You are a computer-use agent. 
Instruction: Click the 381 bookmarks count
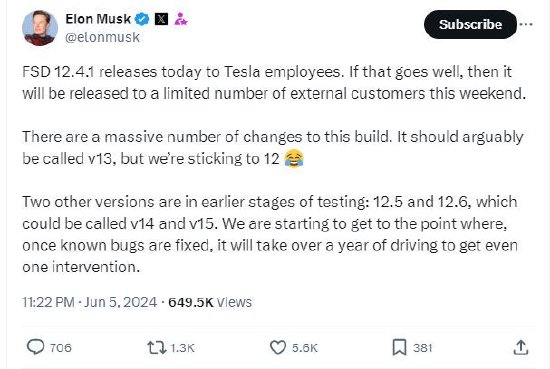tap(422, 348)
